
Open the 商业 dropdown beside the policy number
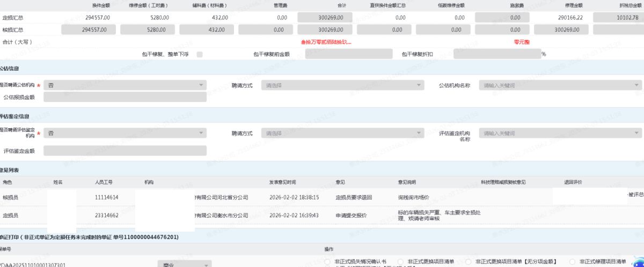(x=185, y=265)
